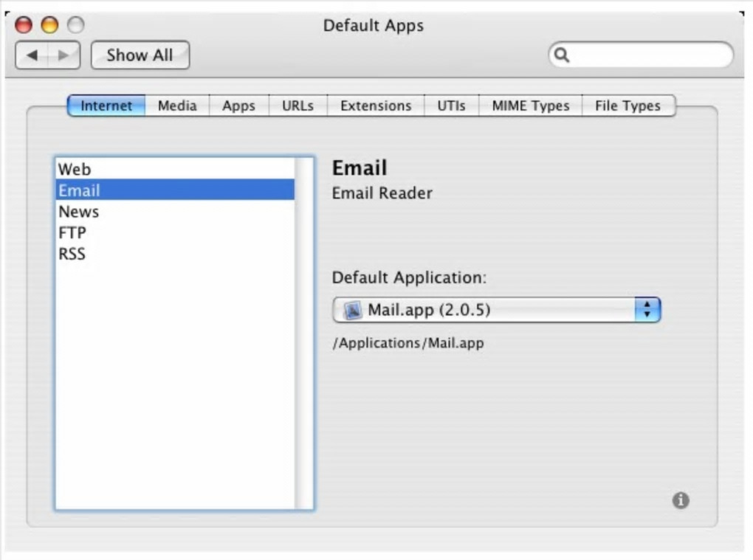Click the Email Reader description text
This screenshot has height=560, width=753.
click(x=382, y=193)
